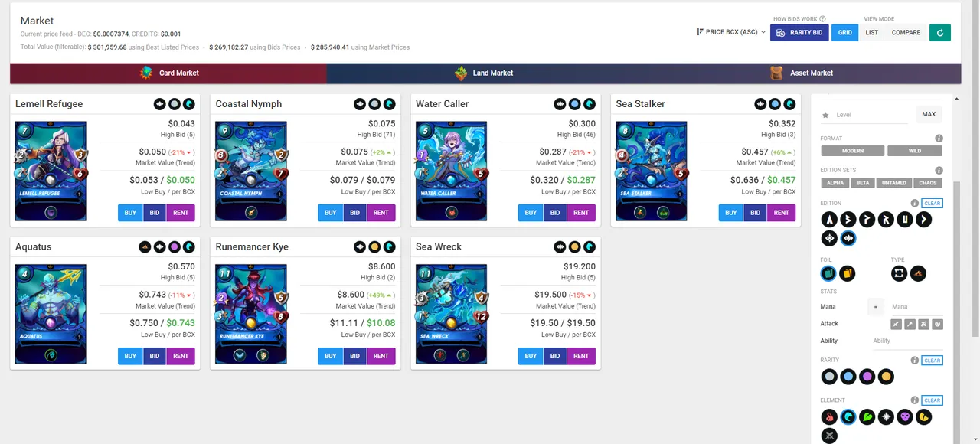The image size is (980, 444).
Task: Open the Card Market tab
Action: point(168,73)
